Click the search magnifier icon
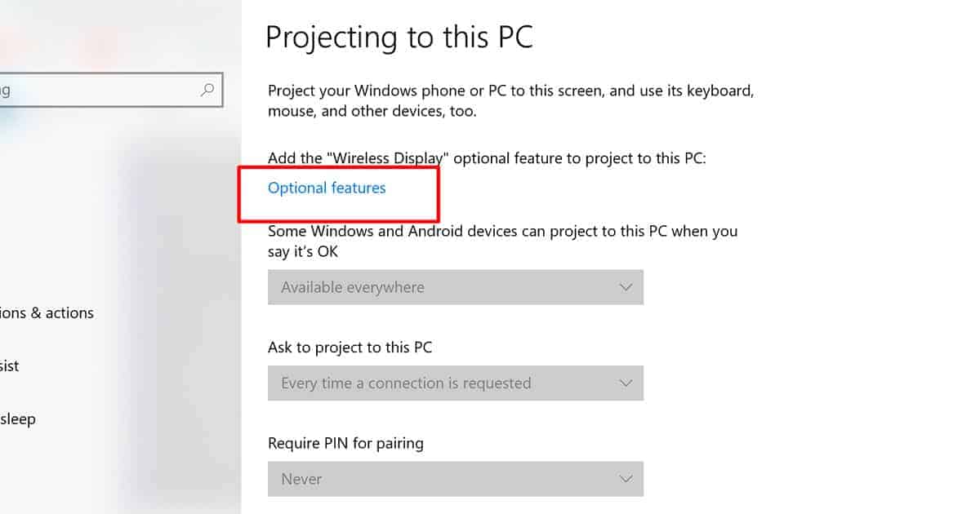The image size is (980, 514). tap(207, 89)
